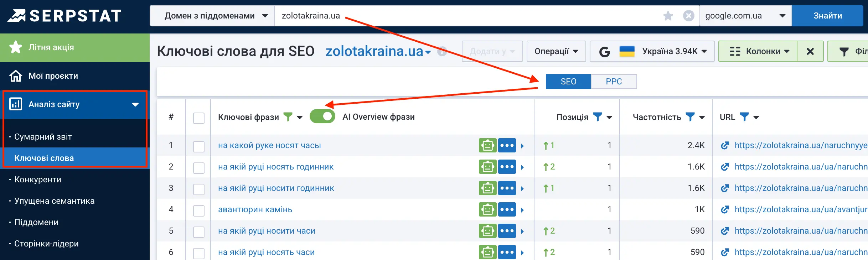868x260 pixels.
Task: Click the three-dots button for авантюрин камінь
Action: click(x=507, y=209)
